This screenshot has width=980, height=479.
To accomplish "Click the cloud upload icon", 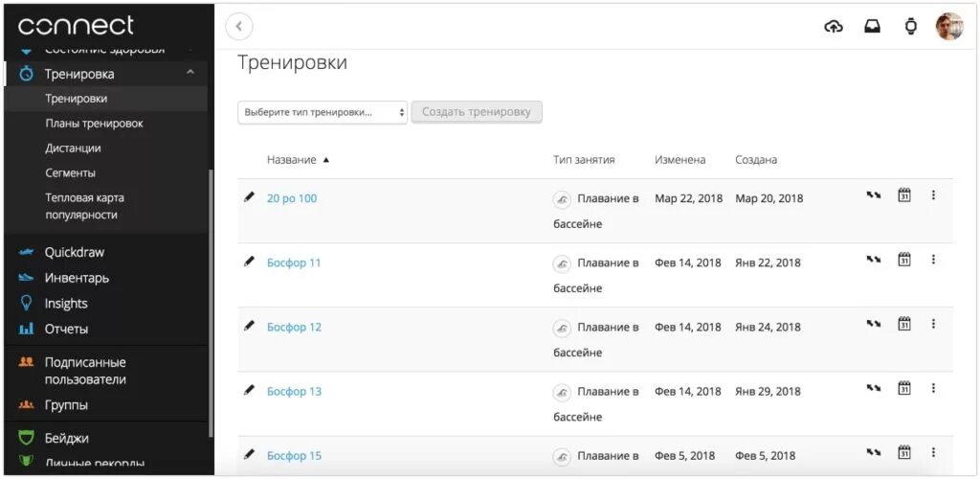I will click(834, 27).
